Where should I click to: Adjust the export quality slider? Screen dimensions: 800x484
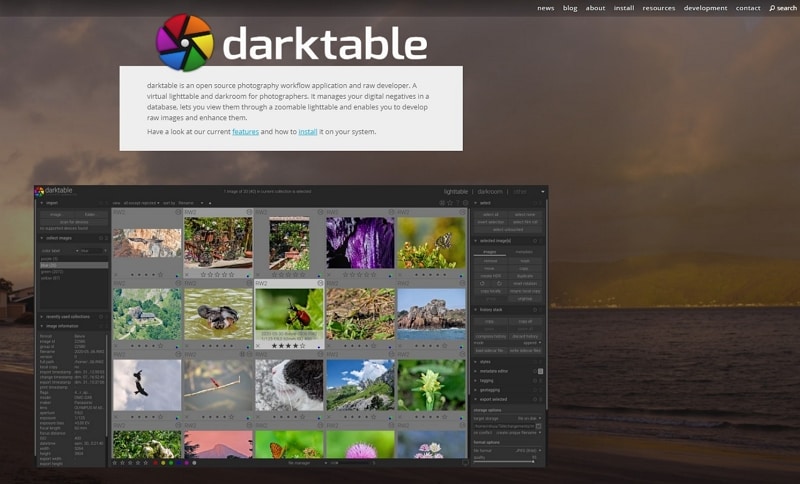click(505, 460)
